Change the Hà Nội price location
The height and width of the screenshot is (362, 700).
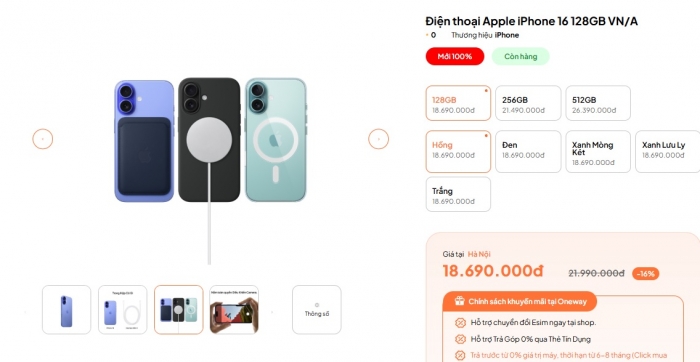[x=479, y=254]
